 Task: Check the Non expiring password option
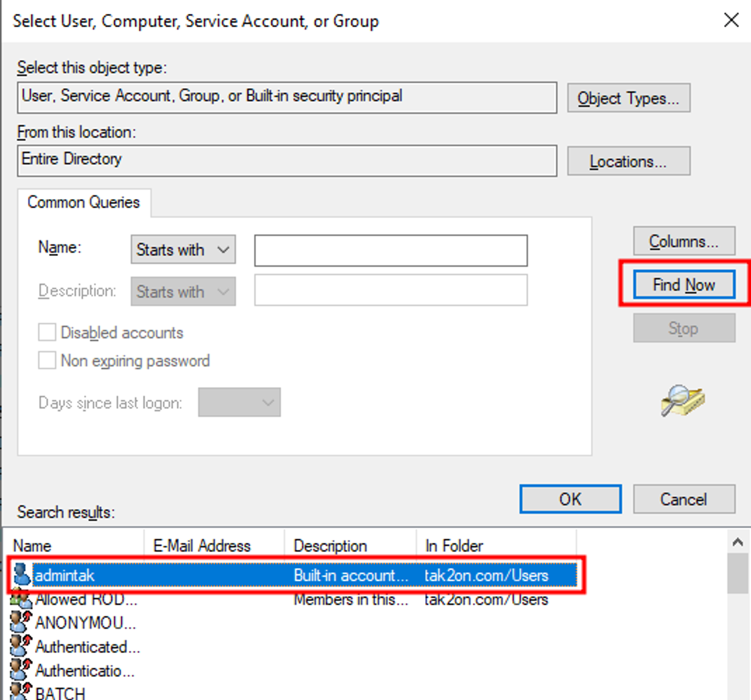click(x=47, y=361)
